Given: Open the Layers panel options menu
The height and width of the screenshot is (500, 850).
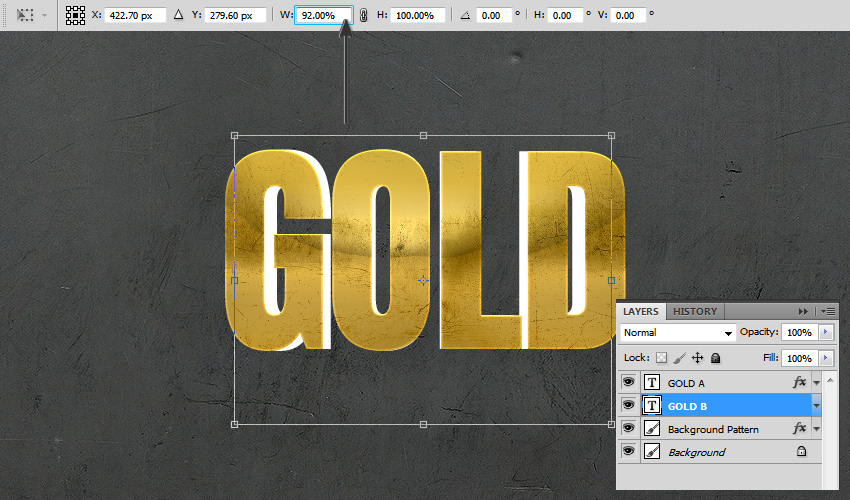Looking at the screenshot, I should coord(828,311).
